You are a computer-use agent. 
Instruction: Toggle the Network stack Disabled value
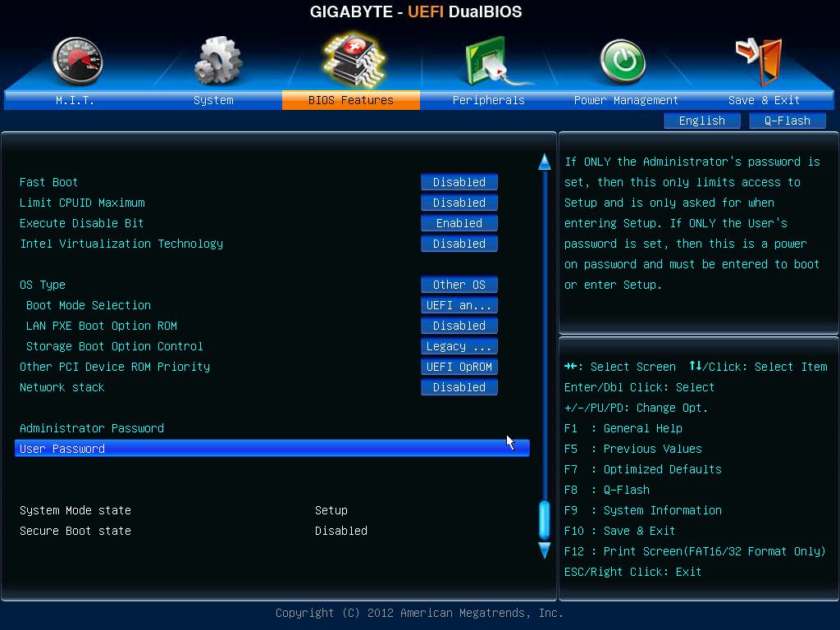coord(459,387)
